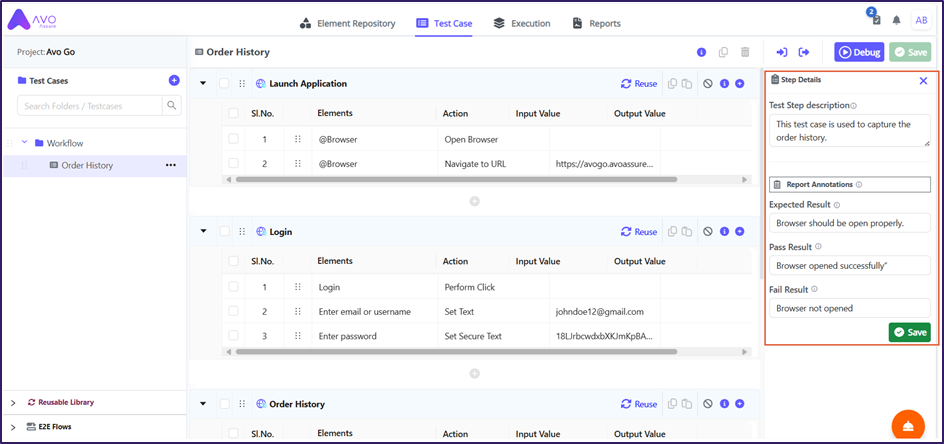Select the checkbox for Navigate to URL row
Screen dimensions: 944x444
coord(233,163)
